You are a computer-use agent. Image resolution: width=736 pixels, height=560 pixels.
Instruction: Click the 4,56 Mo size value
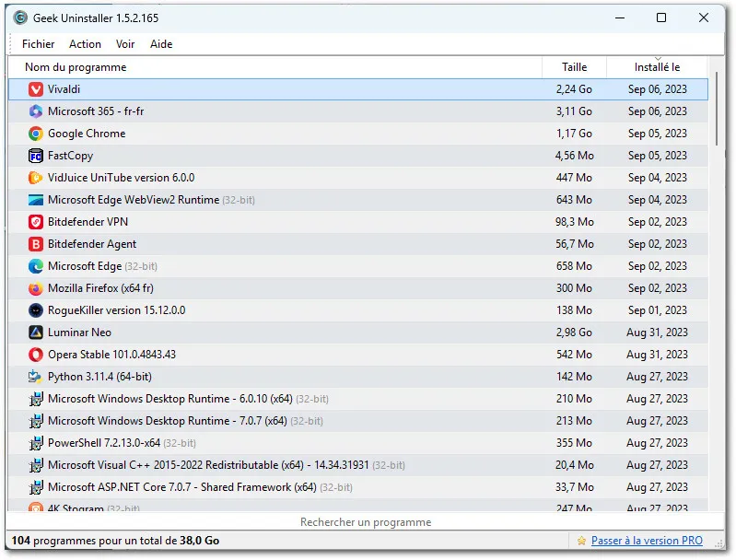(574, 156)
